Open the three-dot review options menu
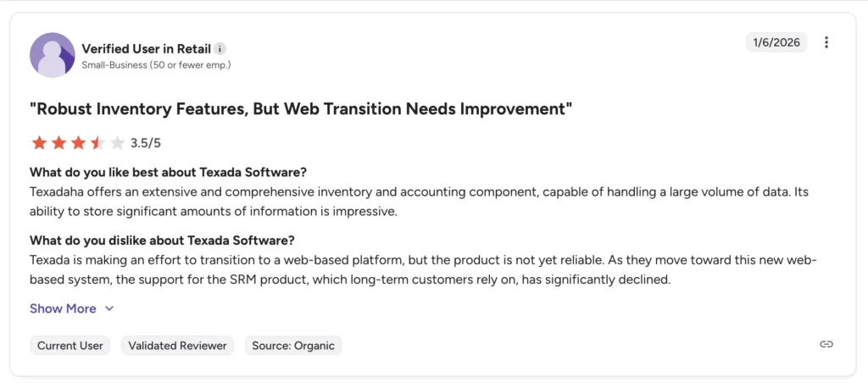 (826, 42)
